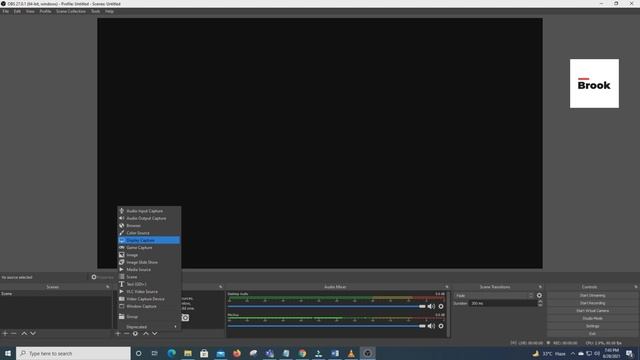This screenshot has width=640, height=360.
Task: Add an Image source
Action: coord(149,255)
